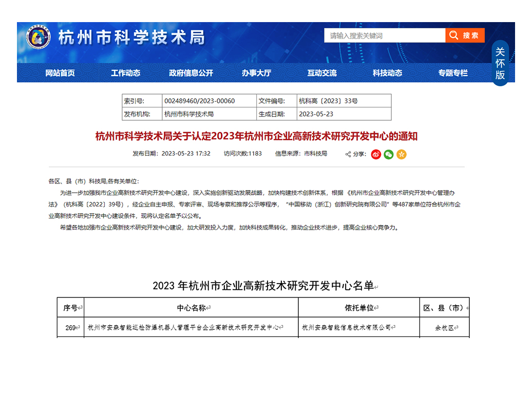Click the 访问次数:1183 counter
This screenshot has width=532, height=411.
[242, 154]
